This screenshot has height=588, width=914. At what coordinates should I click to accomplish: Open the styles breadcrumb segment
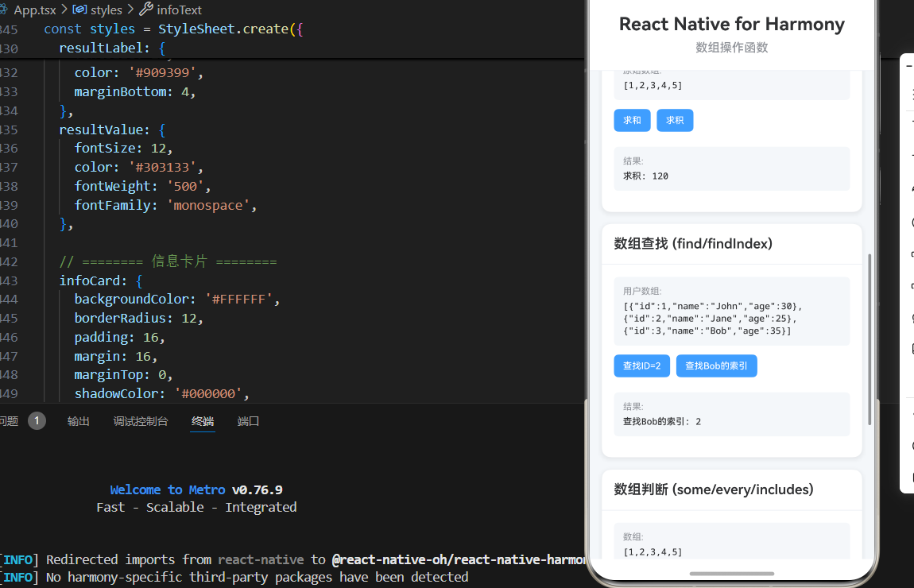click(97, 10)
